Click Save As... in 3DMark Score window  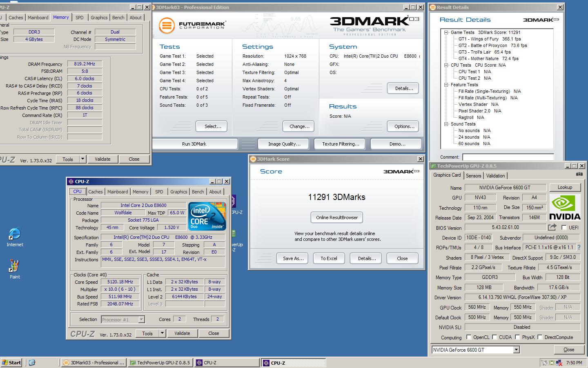click(x=293, y=258)
